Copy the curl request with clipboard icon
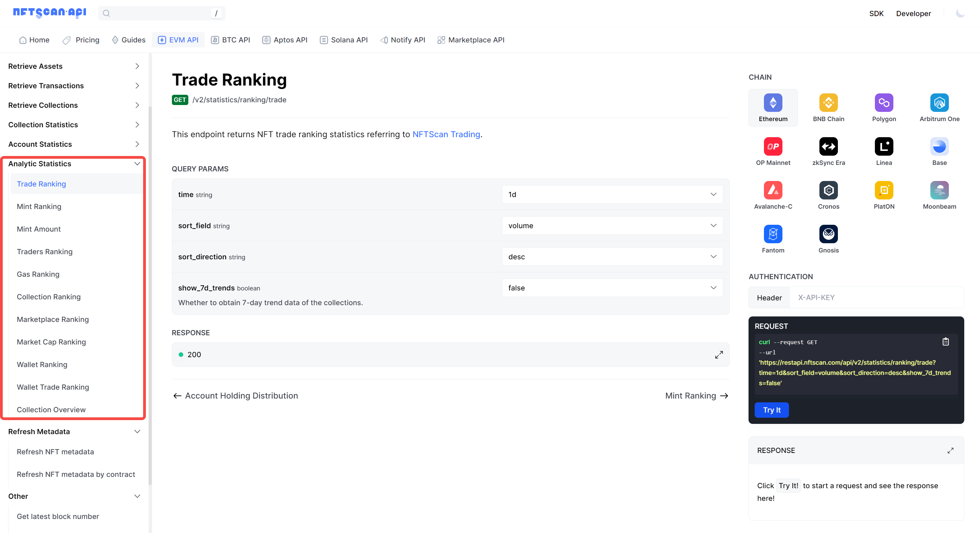Screen dimensions: 980x533 coord(945,341)
